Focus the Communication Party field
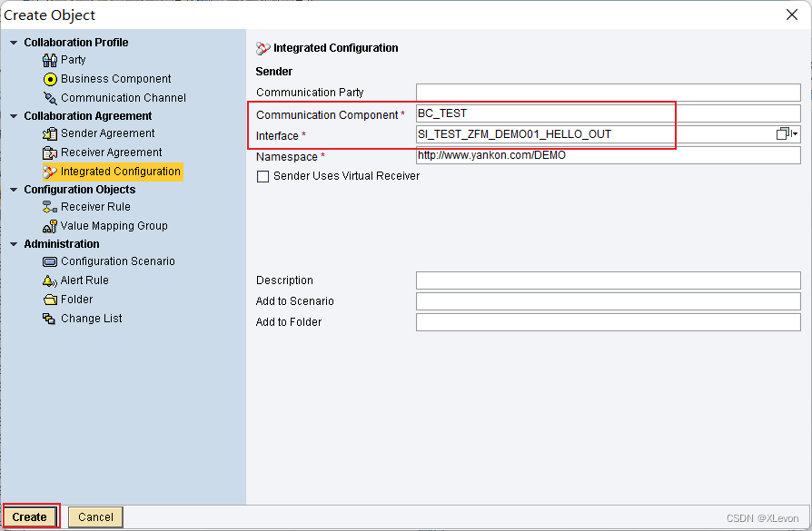Viewport: 812px width, 531px height. pyautogui.click(x=608, y=93)
